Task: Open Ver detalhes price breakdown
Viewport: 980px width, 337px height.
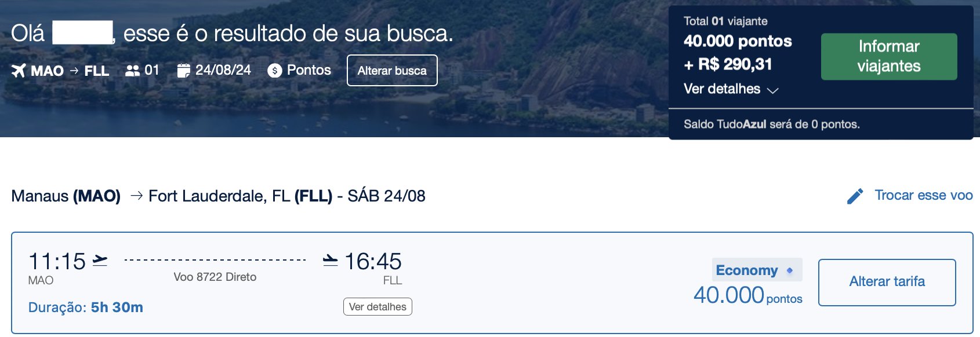Action: pos(722,89)
